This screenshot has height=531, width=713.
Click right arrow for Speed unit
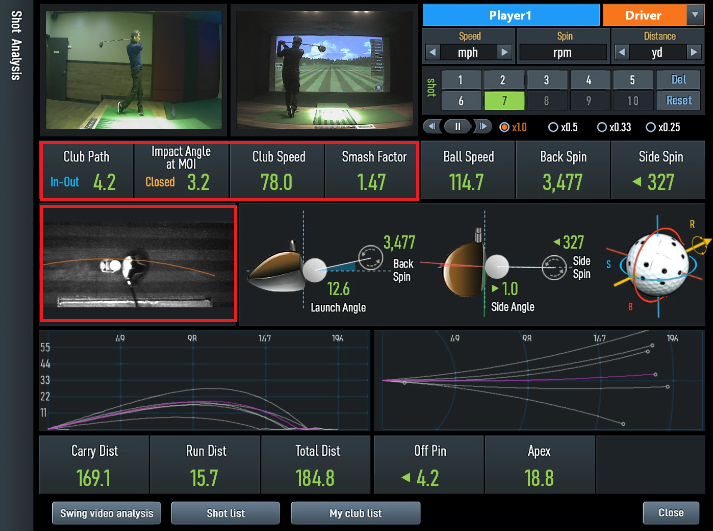(x=504, y=52)
